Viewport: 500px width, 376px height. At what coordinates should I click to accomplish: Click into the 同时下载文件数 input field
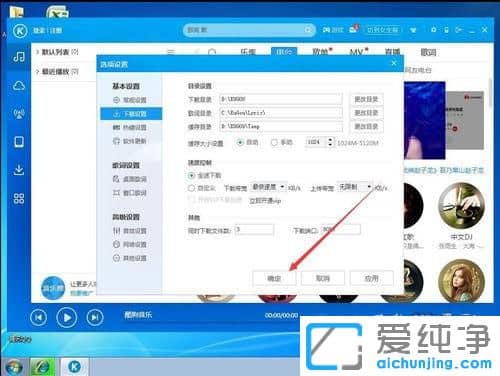pyautogui.click(x=254, y=230)
